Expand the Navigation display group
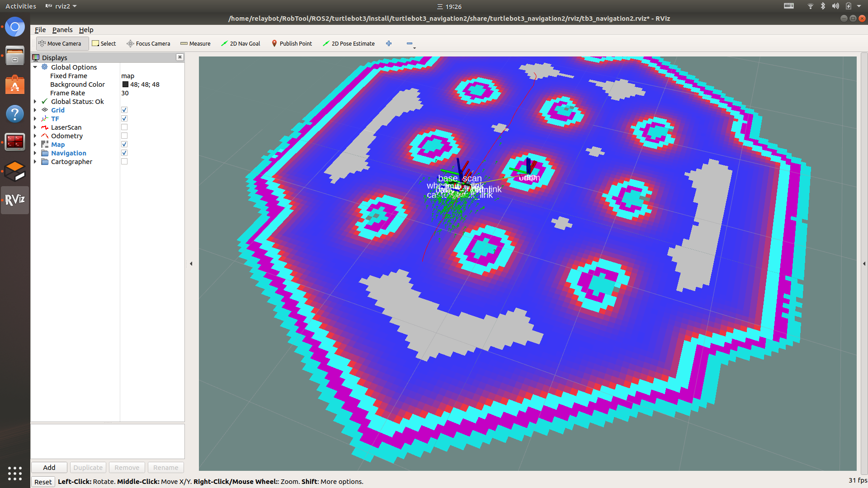The image size is (868, 488). 35,153
